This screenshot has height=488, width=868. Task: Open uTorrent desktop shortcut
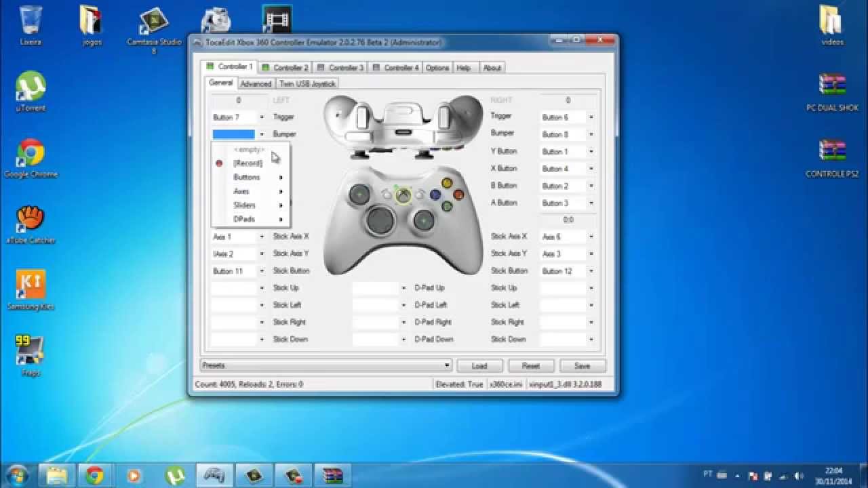[x=31, y=91]
